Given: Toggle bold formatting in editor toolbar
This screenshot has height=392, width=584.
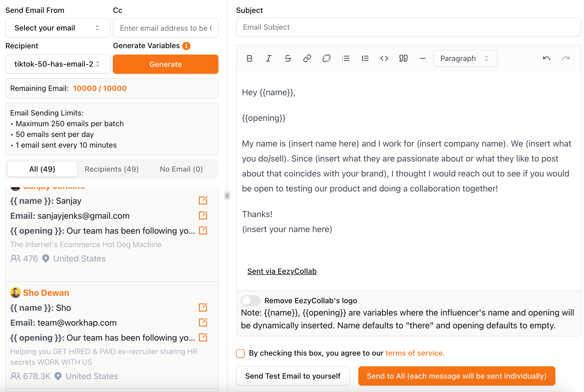Looking at the screenshot, I should point(249,58).
